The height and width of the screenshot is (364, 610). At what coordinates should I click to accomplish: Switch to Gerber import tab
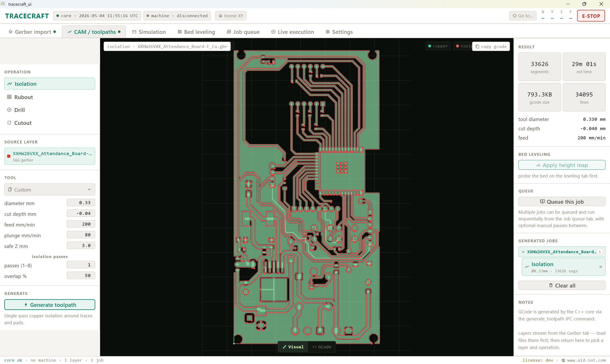coord(32,32)
